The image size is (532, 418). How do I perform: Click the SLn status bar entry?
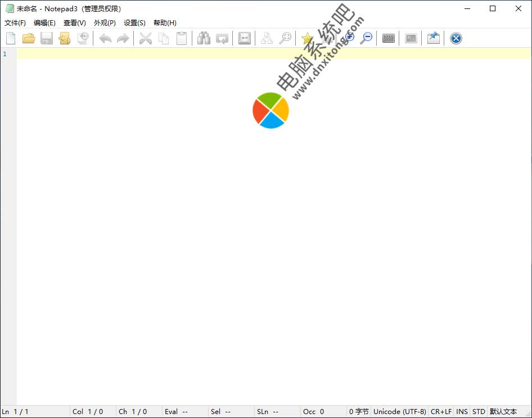[278, 412]
